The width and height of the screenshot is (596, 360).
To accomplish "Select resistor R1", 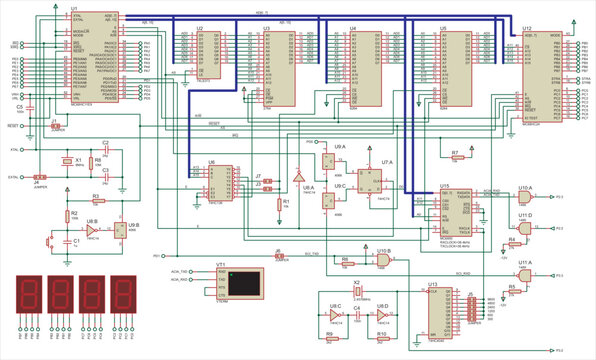I will tap(279, 205).
